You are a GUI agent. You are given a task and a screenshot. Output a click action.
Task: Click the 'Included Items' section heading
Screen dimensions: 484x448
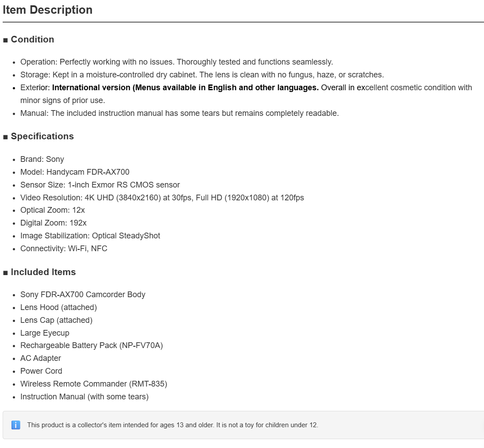(x=43, y=272)
